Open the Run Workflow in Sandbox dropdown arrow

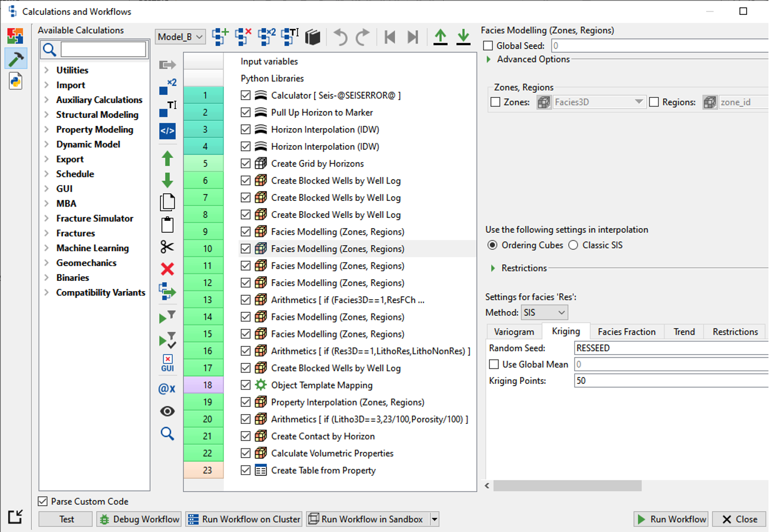[x=435, y=519]
